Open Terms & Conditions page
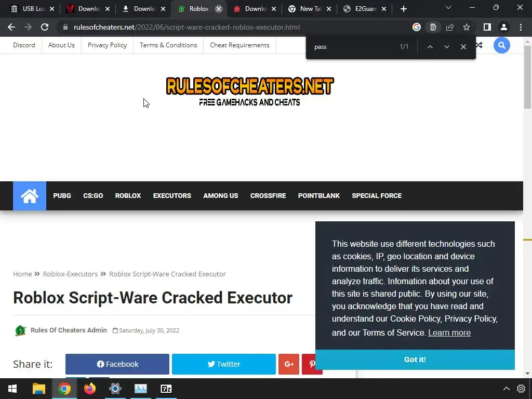Viewport: 532px width, 399px height. coord(168,45)
